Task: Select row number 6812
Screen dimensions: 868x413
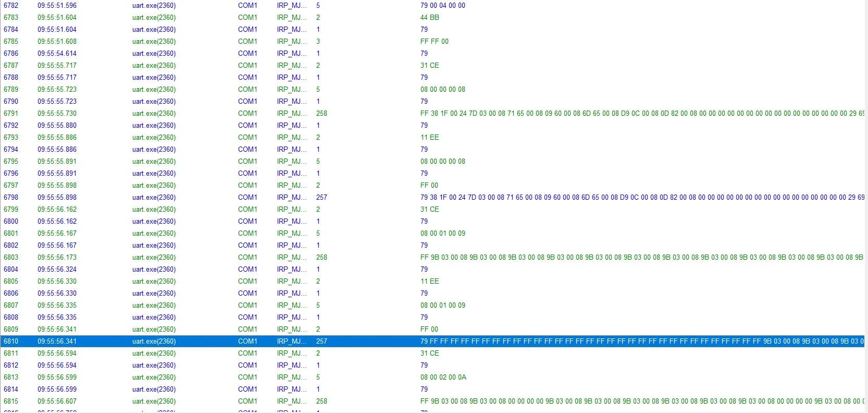Action: pyautogui.click(x=11, y=366)
